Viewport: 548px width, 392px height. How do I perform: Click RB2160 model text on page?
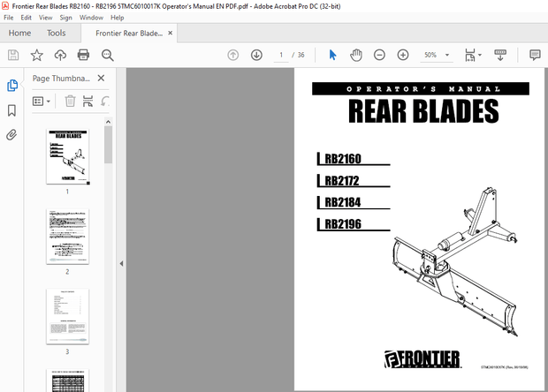(x=343, y=159)
